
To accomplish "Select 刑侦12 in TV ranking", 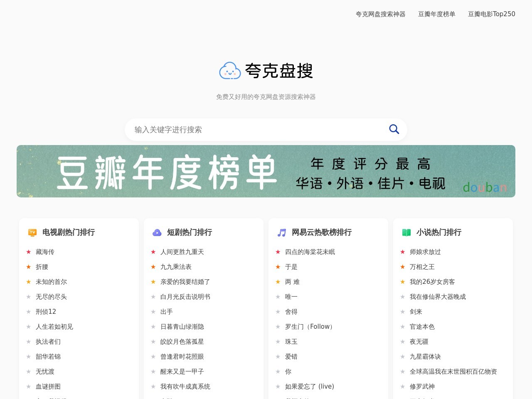I will click(46, 312).
